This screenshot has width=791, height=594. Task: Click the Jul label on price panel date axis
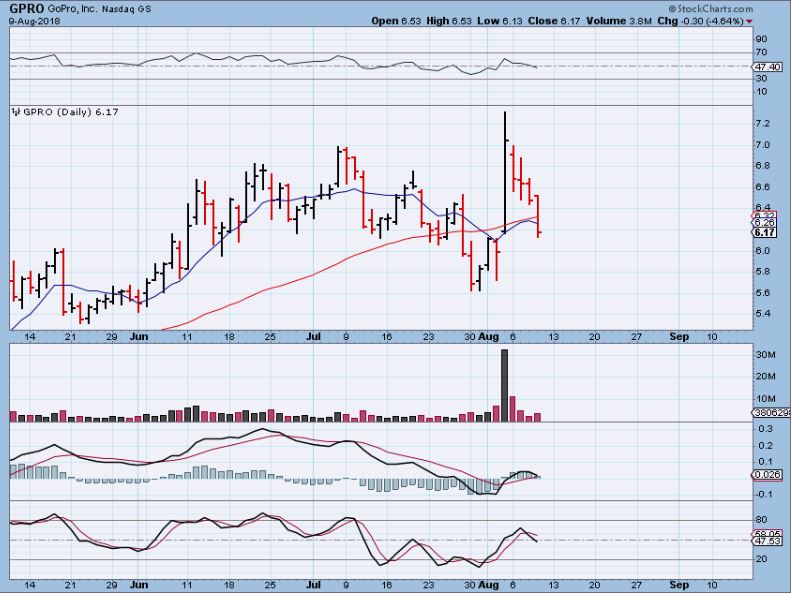313,337
